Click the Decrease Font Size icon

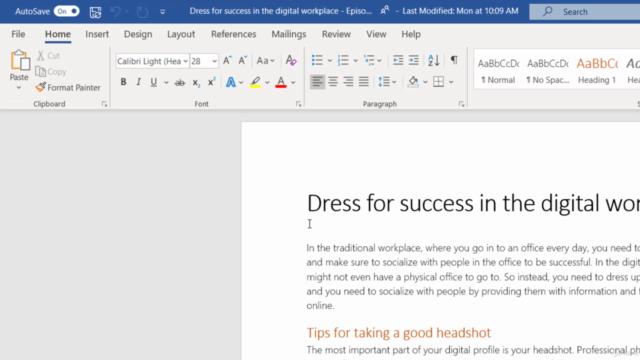(243, 60)
